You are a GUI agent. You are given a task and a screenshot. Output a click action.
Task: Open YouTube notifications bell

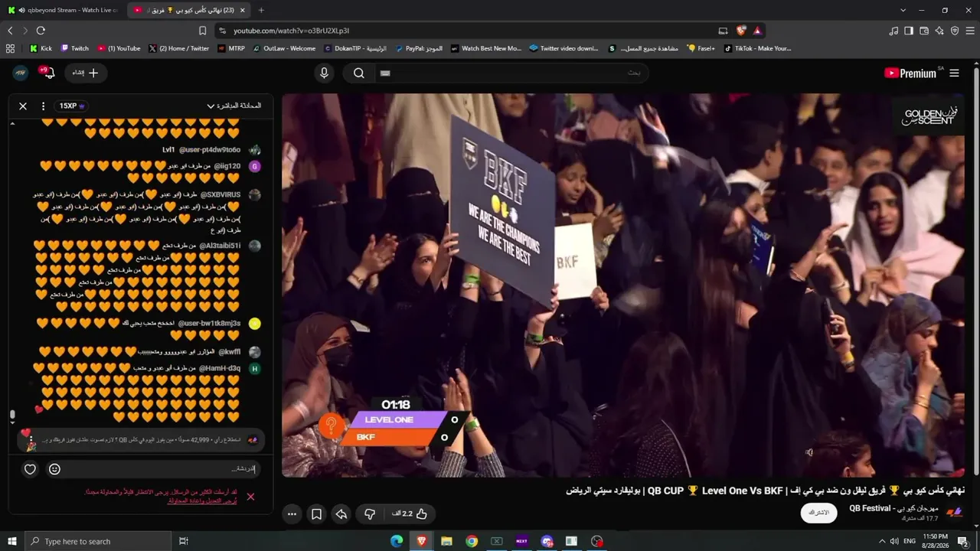tap(48, 73)
